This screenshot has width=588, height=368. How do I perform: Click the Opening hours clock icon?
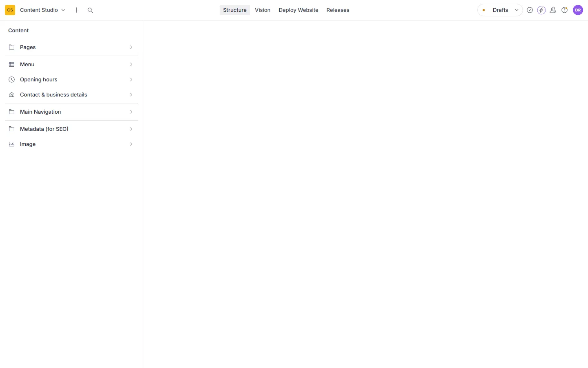coord(12,79)
